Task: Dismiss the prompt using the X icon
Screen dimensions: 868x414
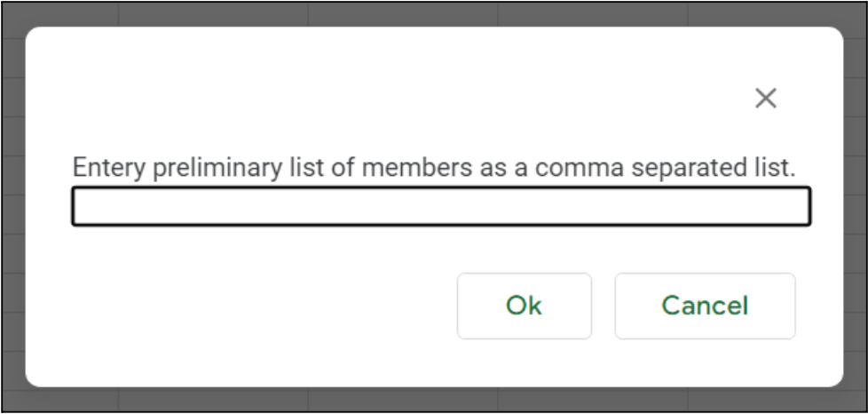Action: (x=766, y=99)
